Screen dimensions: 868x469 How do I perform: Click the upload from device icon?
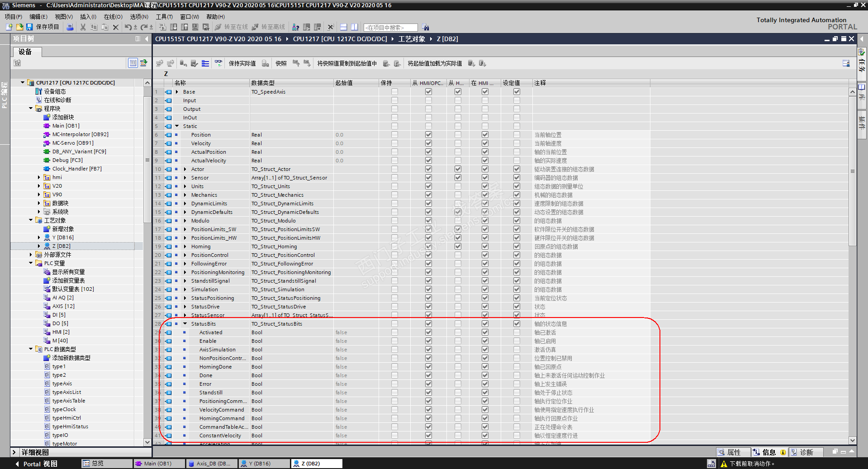click(x=185, y=27)
